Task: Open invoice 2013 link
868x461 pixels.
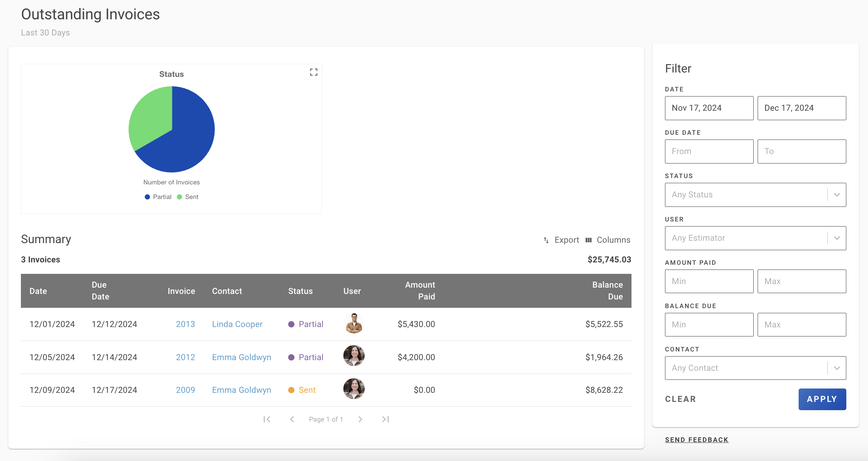Action: coord(185,324)
